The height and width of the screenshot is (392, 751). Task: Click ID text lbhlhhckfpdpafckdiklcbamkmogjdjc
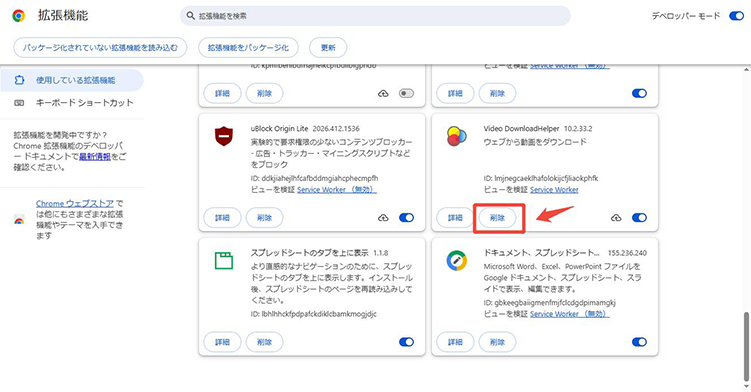pos(313,314)
